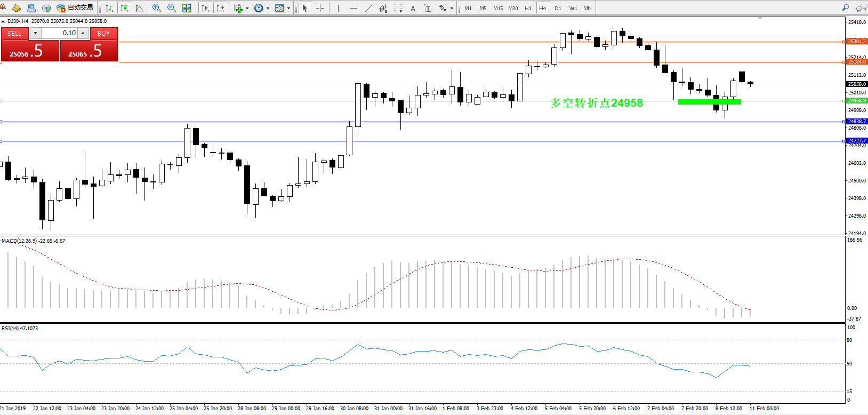Click the Zoom Out magnifier icon
The width and height of the screenshot is (868, 415).
172,8
